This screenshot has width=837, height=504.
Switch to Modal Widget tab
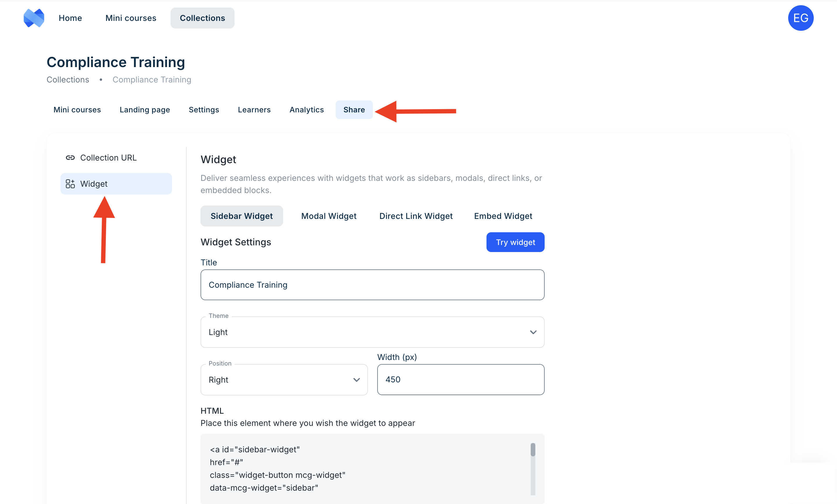coord(328,216)
